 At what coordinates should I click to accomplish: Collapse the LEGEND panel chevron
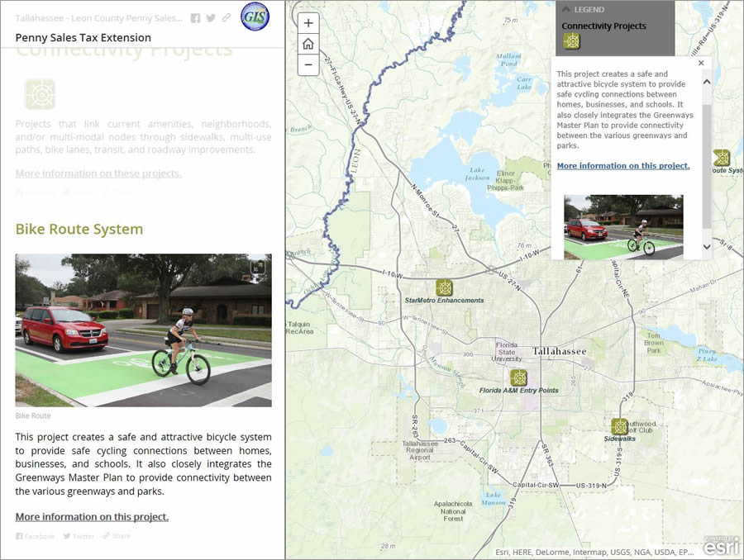click(569, 10)
